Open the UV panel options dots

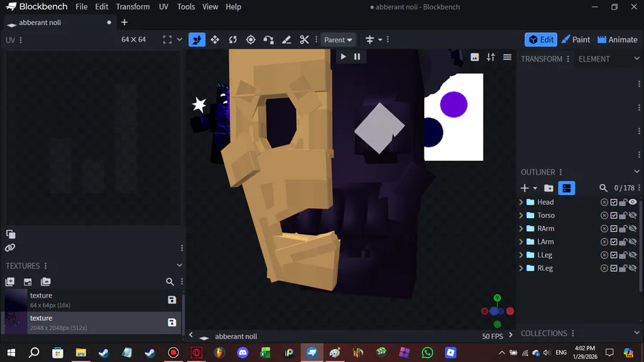21,40
